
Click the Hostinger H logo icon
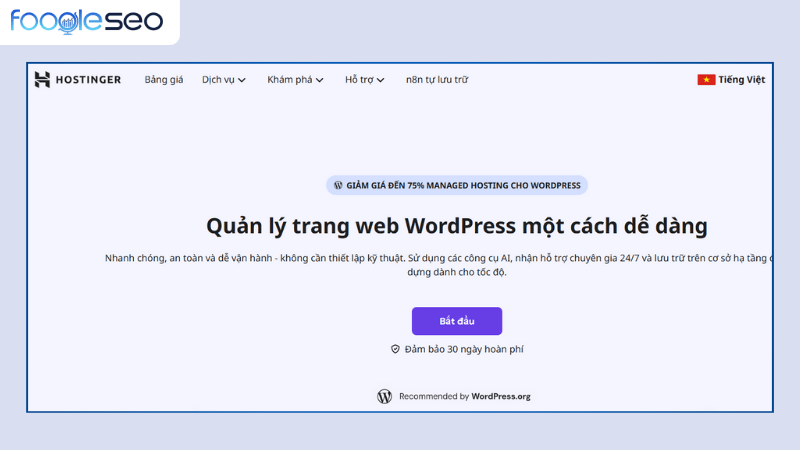point(42,80)
